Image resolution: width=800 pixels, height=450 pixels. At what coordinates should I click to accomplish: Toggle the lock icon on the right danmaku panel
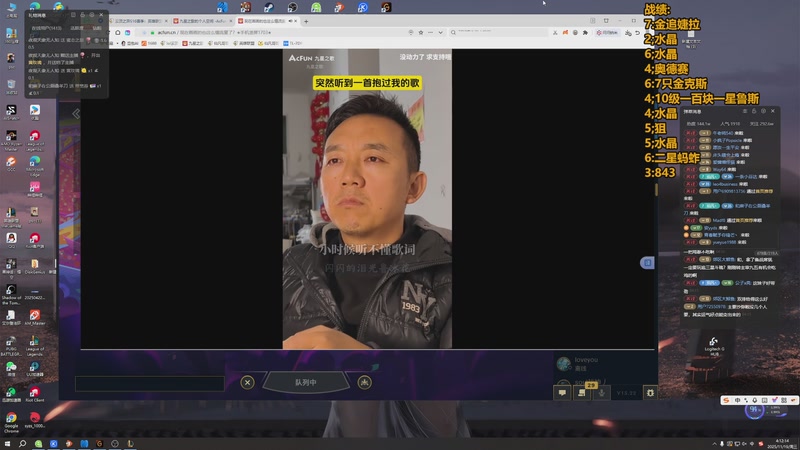pos(754,111)
